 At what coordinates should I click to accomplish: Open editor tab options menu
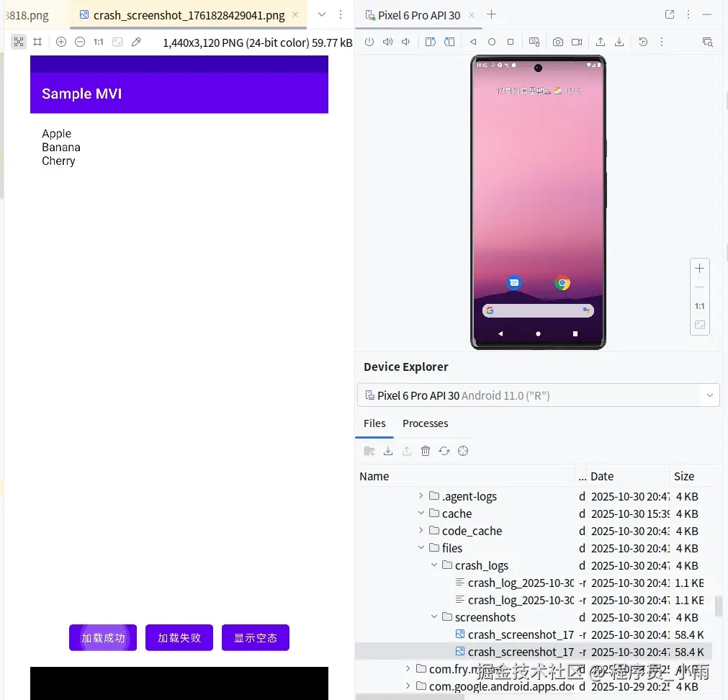tap(341, 15)
